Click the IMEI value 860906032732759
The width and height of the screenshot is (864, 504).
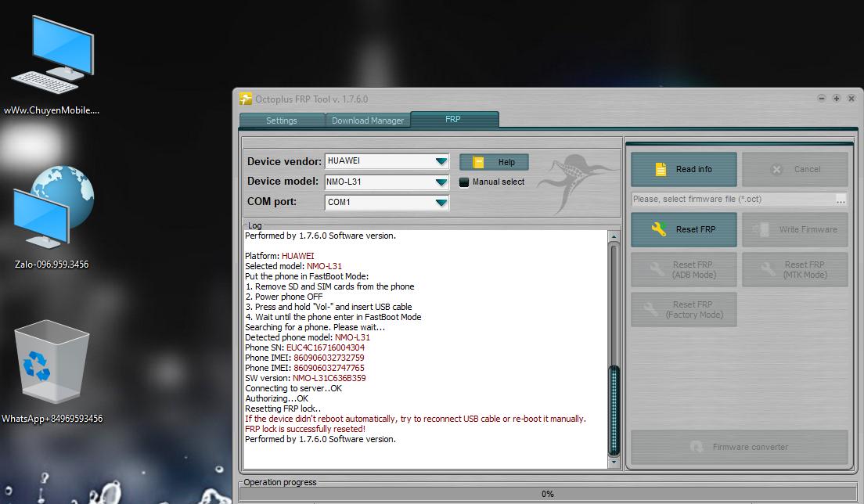(x=329, y=358)
